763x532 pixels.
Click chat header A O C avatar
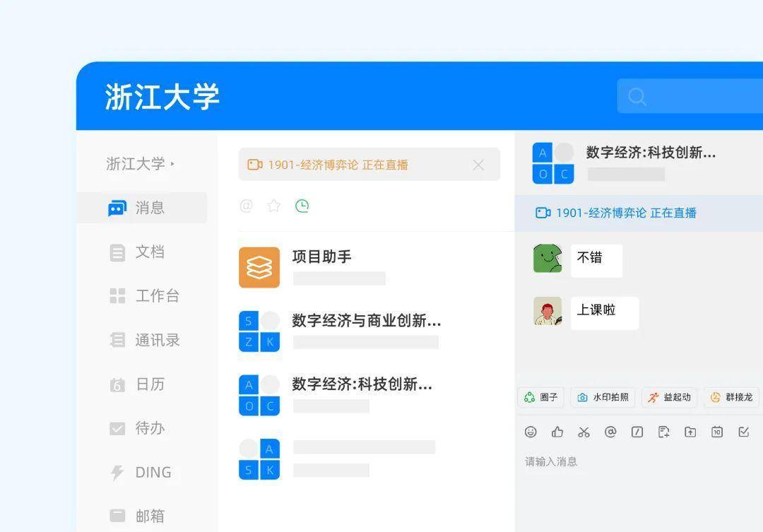553,163
